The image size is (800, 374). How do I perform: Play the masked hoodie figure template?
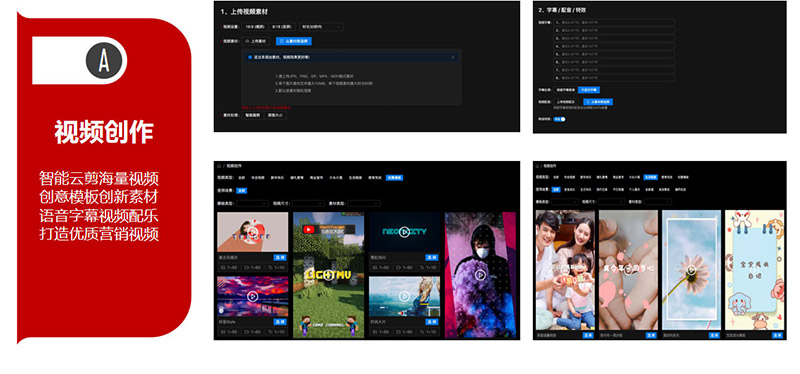480,275
